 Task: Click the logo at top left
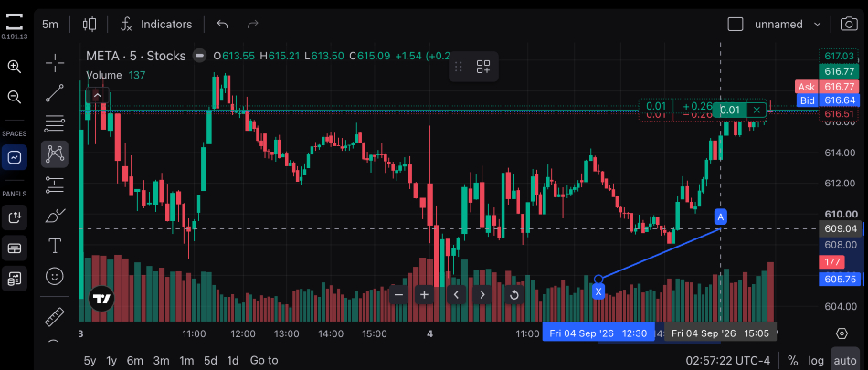(15, 22)
